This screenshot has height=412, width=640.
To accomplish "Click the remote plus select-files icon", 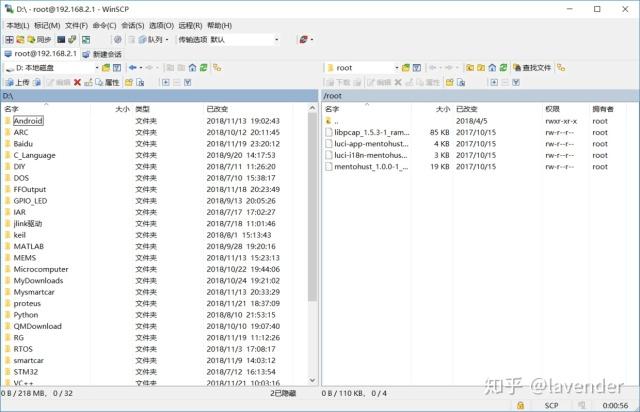I will point(494,82).
